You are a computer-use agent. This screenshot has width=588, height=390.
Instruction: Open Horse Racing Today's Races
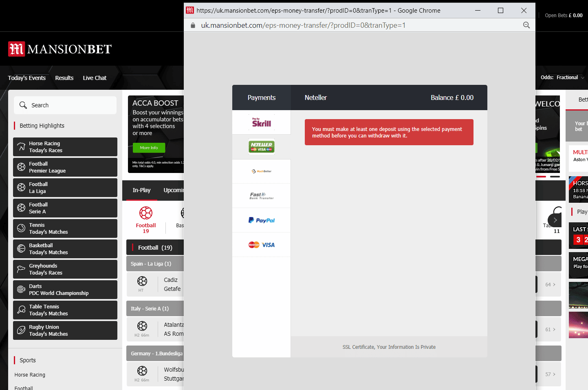tap(65, 147)
